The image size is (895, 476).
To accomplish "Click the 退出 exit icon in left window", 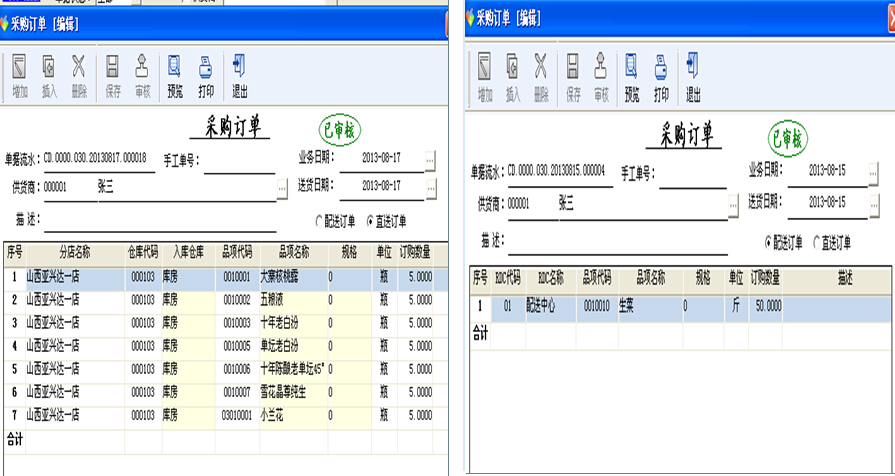I will point(239,75).
